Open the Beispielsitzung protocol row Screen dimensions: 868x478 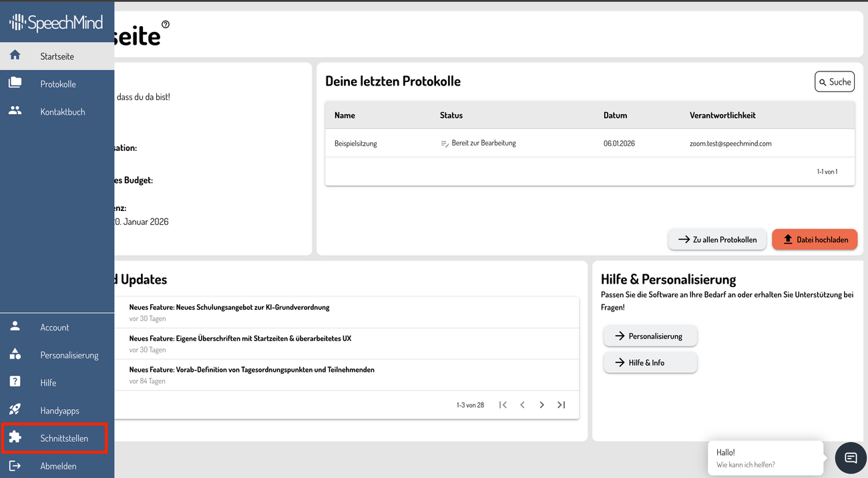click(355, 144)
